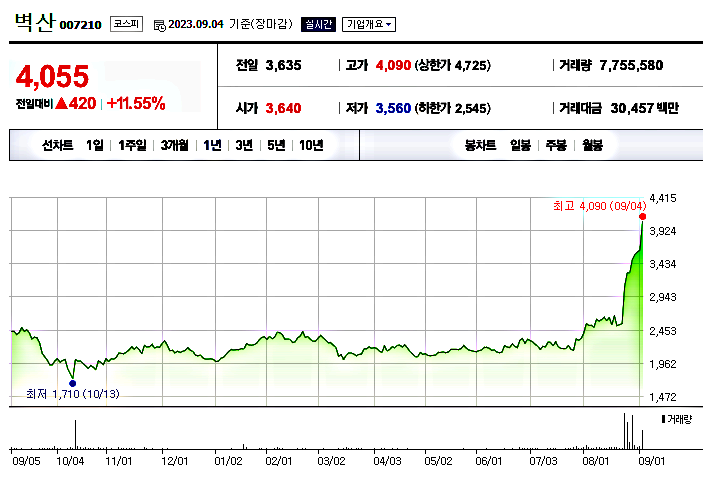Select the 5년 line chart tab

tap(276, 145)
